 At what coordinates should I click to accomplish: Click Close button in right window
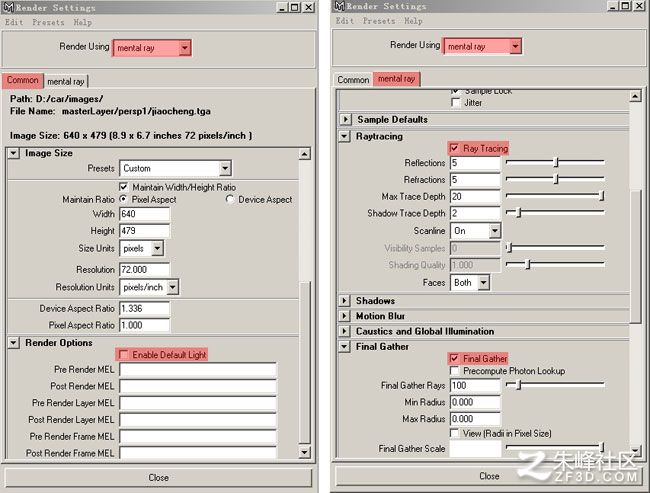tap(489, 476)
